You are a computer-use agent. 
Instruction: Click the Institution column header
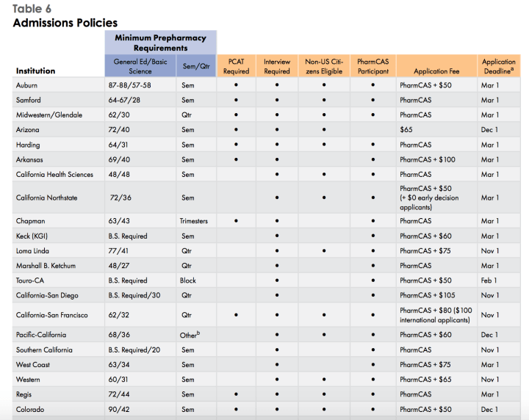(x=36, y=71)
